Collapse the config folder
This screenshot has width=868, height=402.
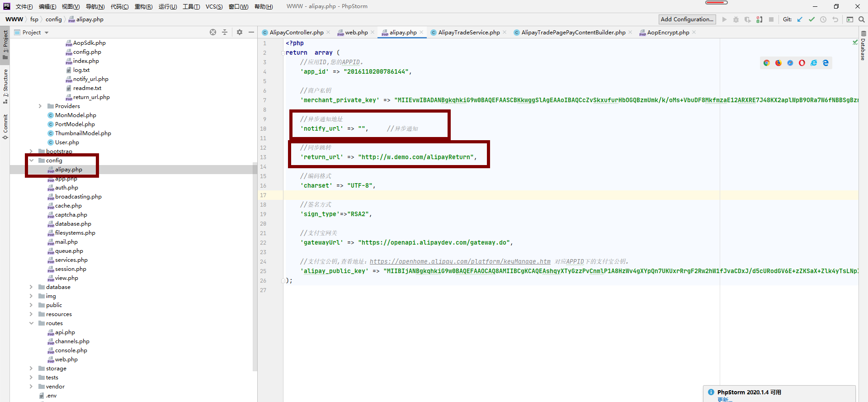(31, 161)
